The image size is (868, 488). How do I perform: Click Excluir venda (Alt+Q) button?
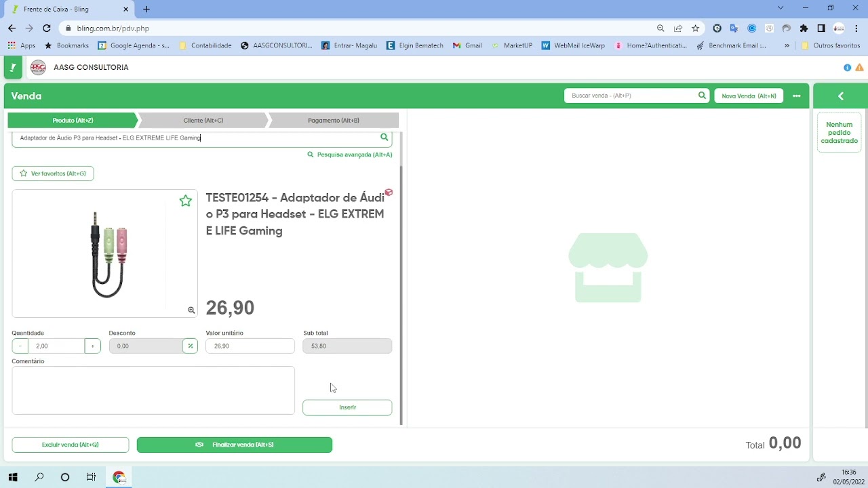pos(71,445)
